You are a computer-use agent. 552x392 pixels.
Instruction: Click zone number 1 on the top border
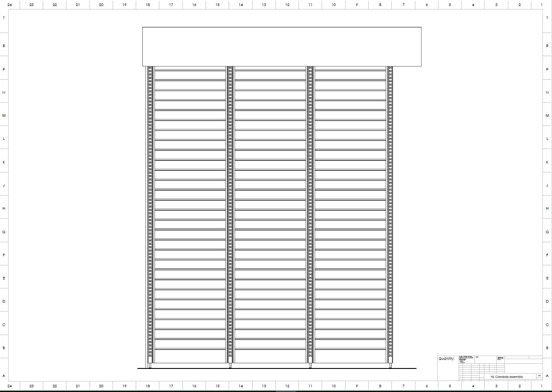542,5
